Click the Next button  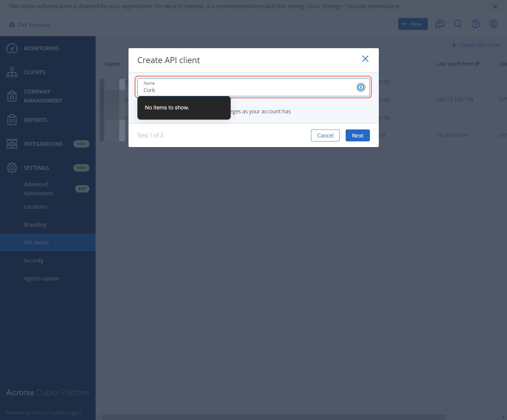[x=358, y=135]
